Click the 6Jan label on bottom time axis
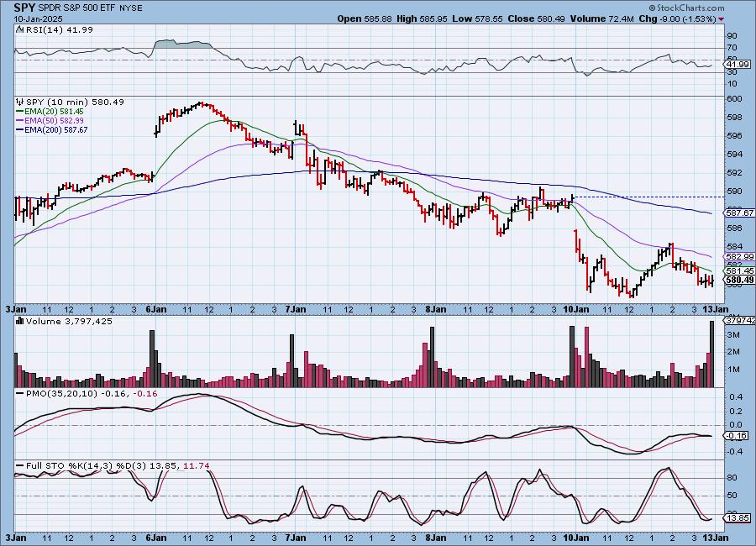 pyautogui.click(x=155, y=538)
